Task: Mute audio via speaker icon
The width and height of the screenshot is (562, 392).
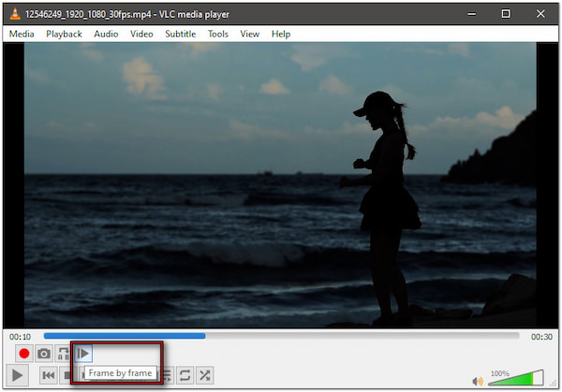Action: (478, 380)
